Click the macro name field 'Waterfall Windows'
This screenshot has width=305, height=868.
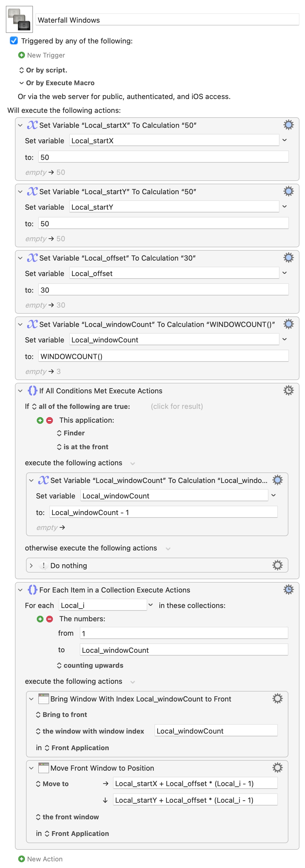coord(167,20)
